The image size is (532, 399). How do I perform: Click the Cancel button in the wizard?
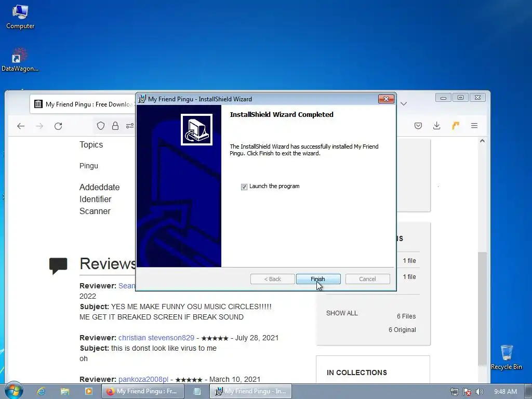[x=367, y=279]
